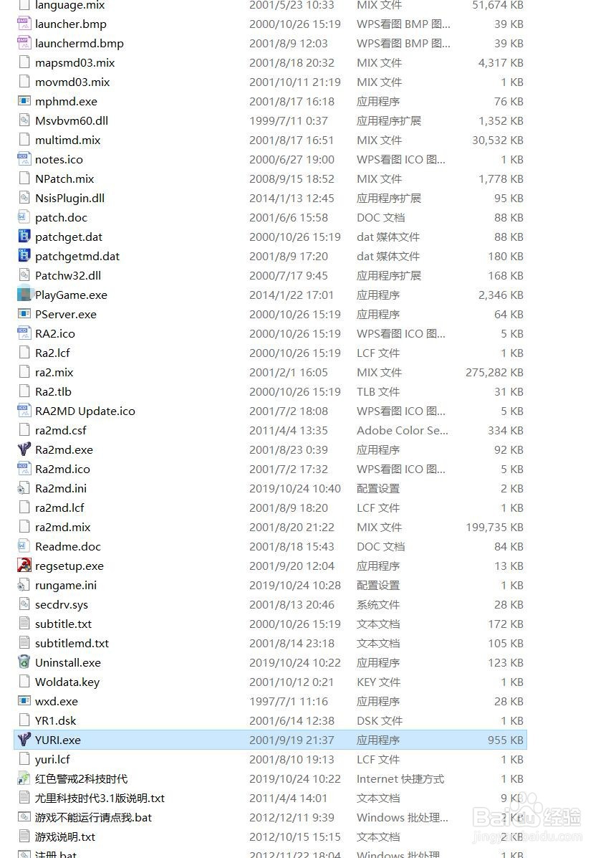
Task: Click the Ra2md.exe application icon
Action: click(x=24, y=450)
